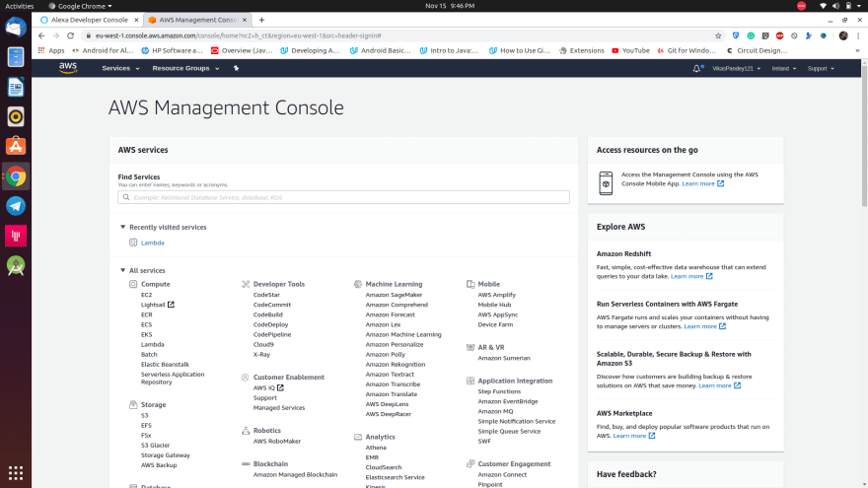Open the Lambda link under Compute
Viewport: 868px width, 488px height.
coord(152,344)
